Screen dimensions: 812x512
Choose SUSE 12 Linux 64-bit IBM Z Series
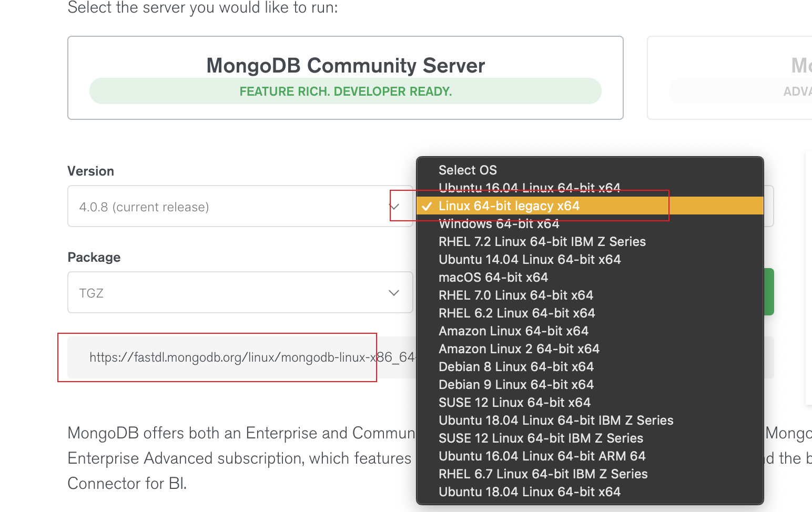point(590,438)
